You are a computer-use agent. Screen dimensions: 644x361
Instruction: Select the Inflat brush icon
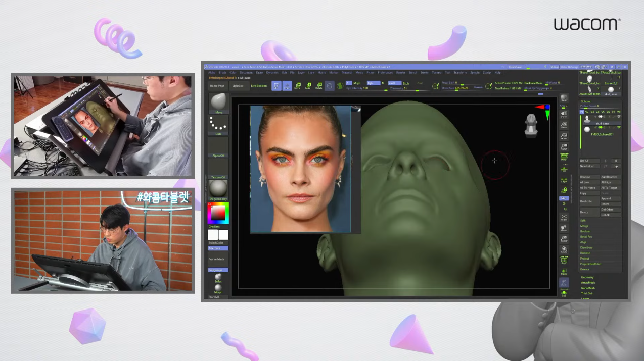tap(218, 278)
